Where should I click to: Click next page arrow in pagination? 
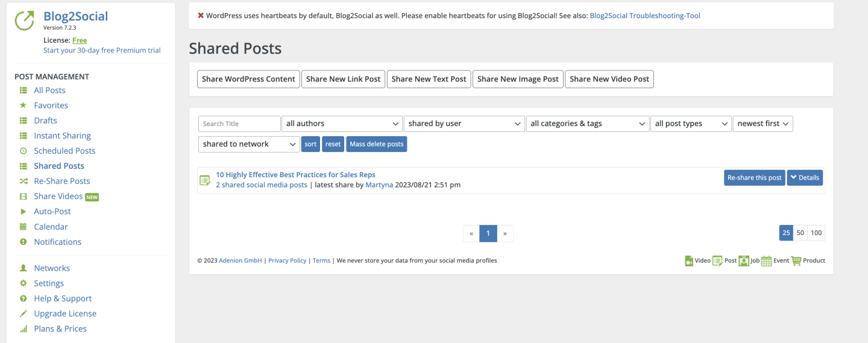click(505, 233)
